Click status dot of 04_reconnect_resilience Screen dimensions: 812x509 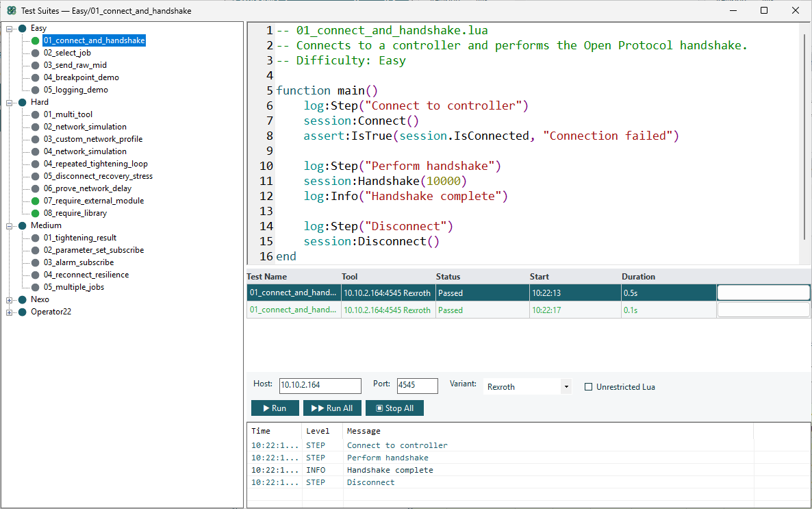click(x=35, y=275)
